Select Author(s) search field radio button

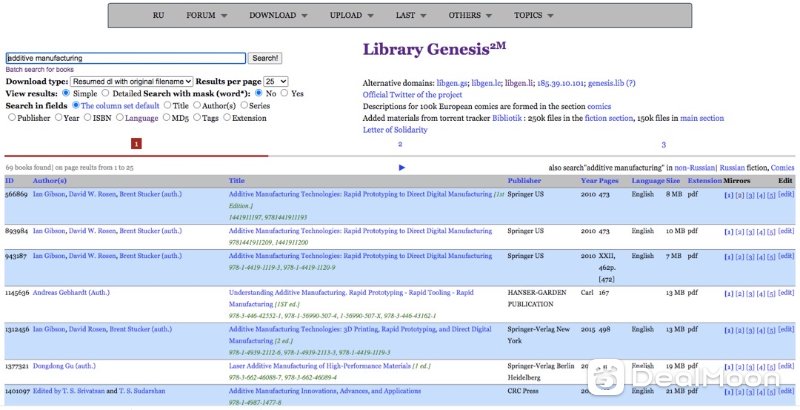(x=196, y=106)
